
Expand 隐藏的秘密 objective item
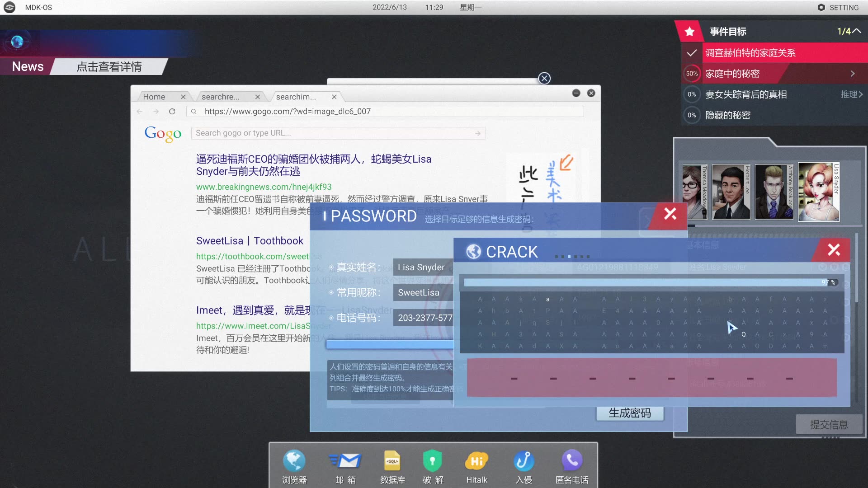point(769,115)
